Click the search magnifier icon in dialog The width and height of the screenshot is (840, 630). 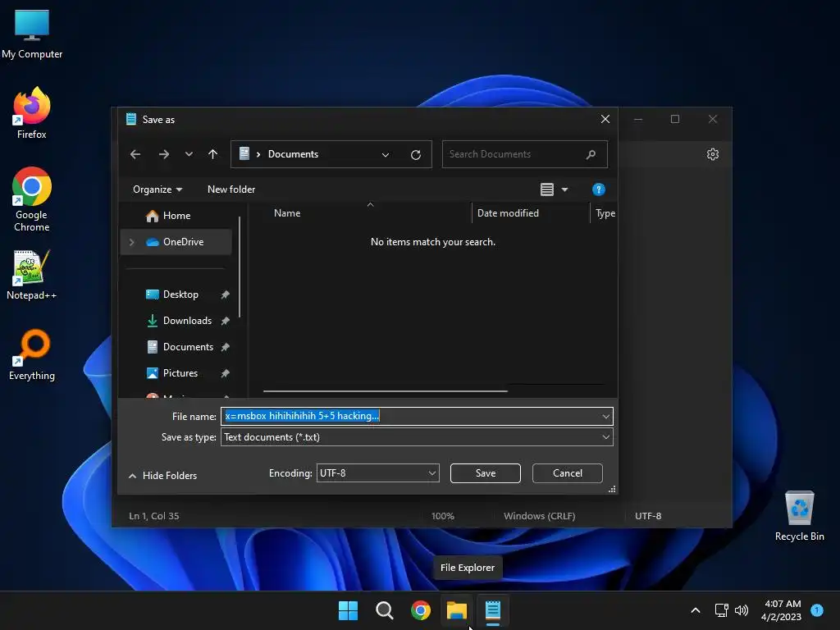tap(591, 154)
